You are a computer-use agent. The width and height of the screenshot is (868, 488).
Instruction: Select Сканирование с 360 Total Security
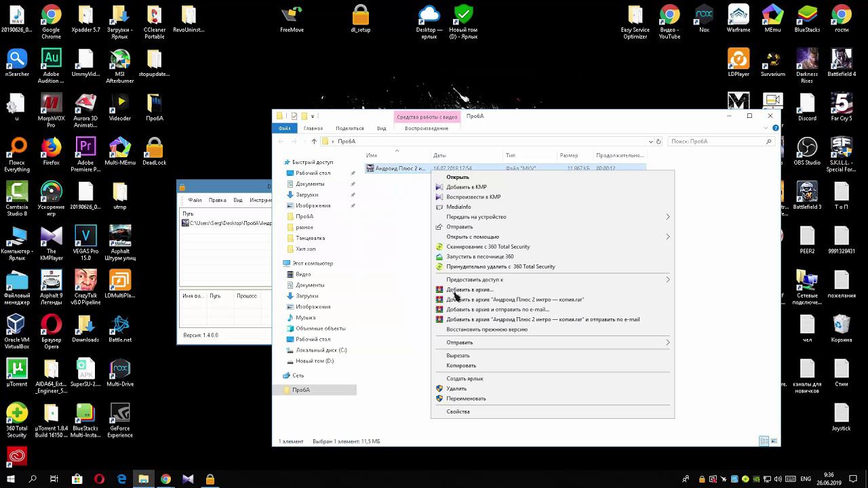click(488, 247)
